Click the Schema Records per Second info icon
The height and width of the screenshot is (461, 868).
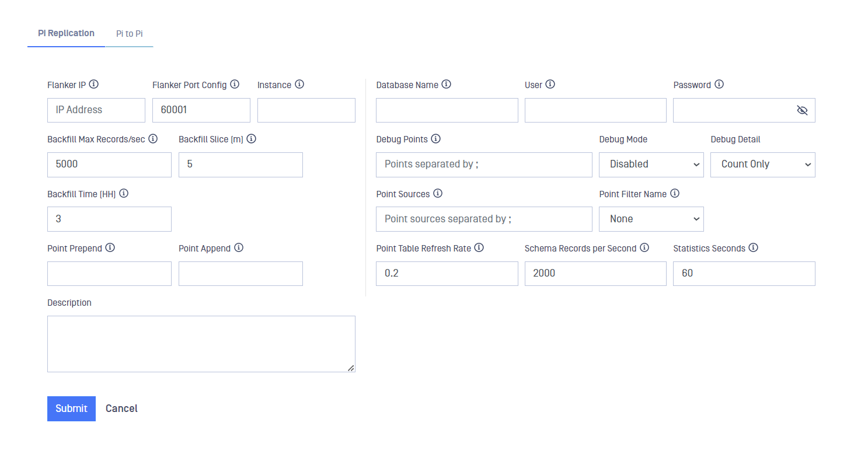point(644,247)
